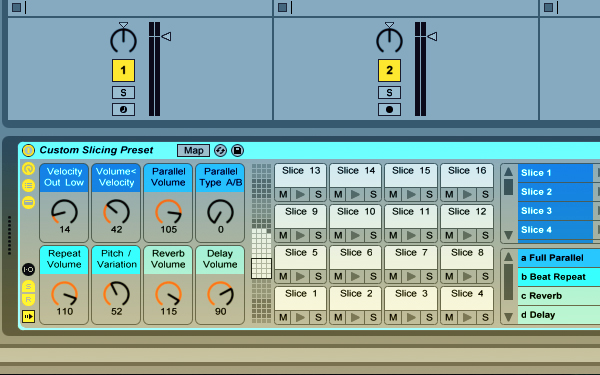Select the c Reverb chain
The image size is (600, 375).
tap(559, 296)
